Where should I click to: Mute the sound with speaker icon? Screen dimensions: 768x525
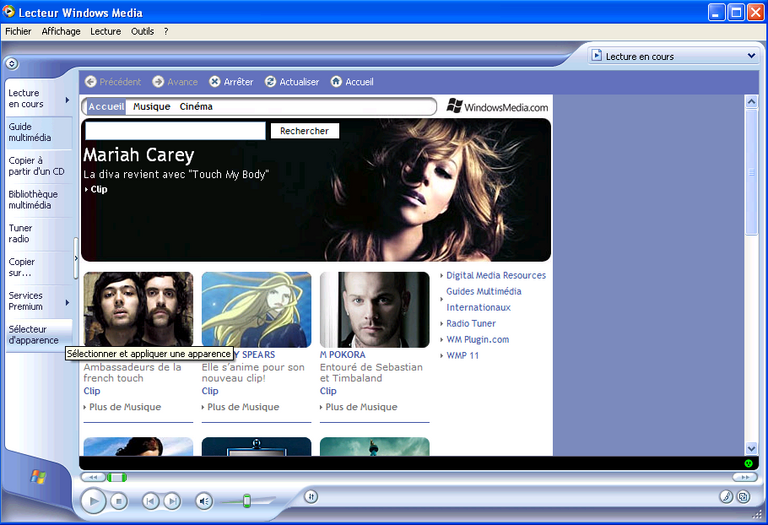(x=204, y=501)
